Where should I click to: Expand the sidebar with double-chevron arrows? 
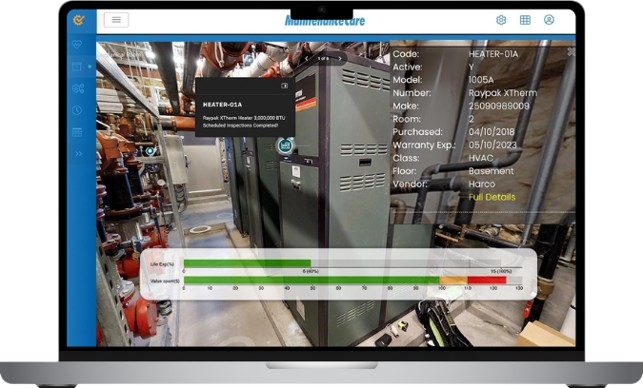click(x=78, y=154)
